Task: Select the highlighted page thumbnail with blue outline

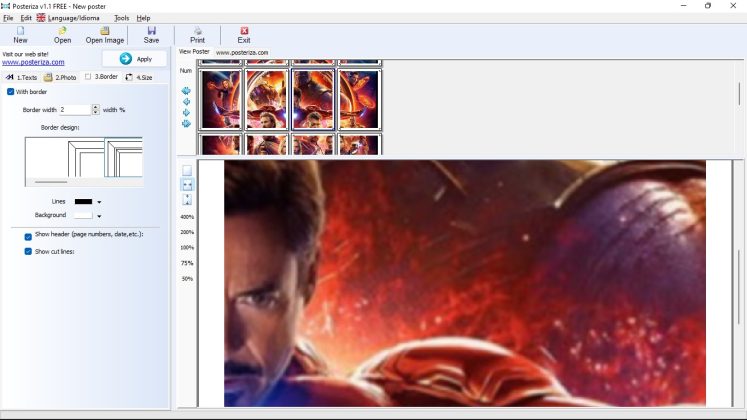Action: coord(313,100)
